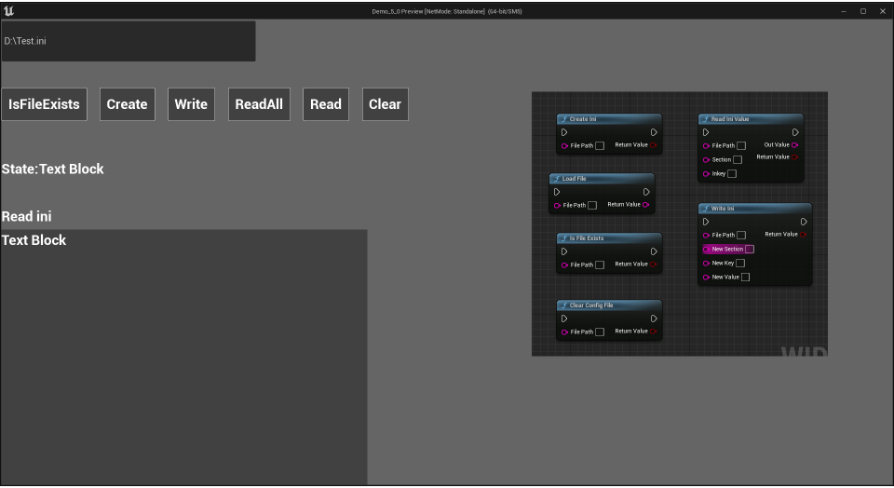Viewport: 894px width, 488px height.
Task: Click Is File Exists output exec pin
Action: click(653, 251)
